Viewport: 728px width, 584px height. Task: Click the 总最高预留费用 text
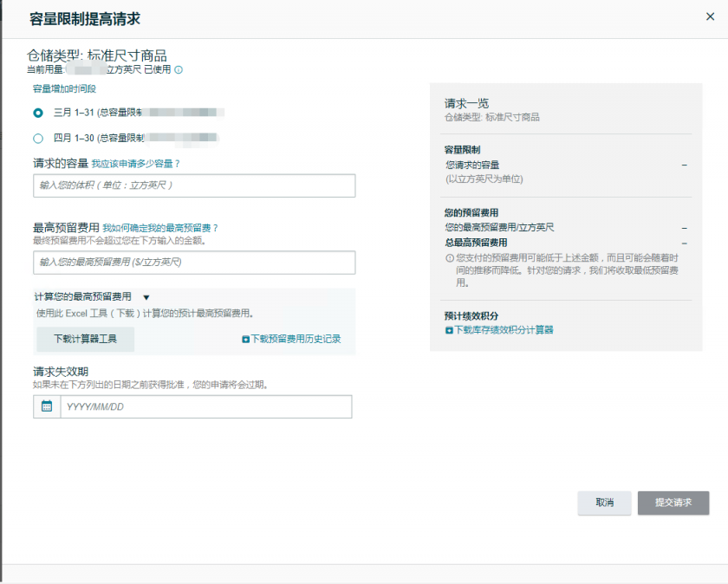476,243
